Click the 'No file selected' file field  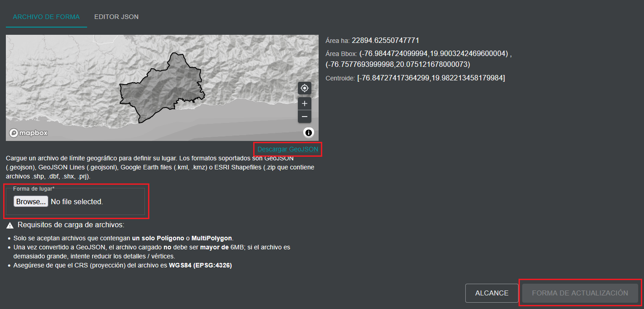(77, 202)
